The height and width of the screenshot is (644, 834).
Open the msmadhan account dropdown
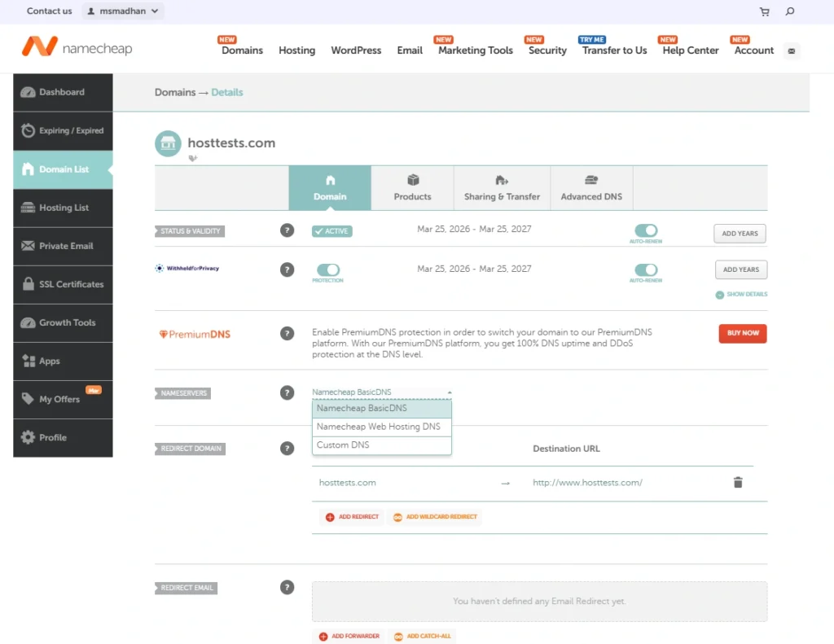coord(123,11)
